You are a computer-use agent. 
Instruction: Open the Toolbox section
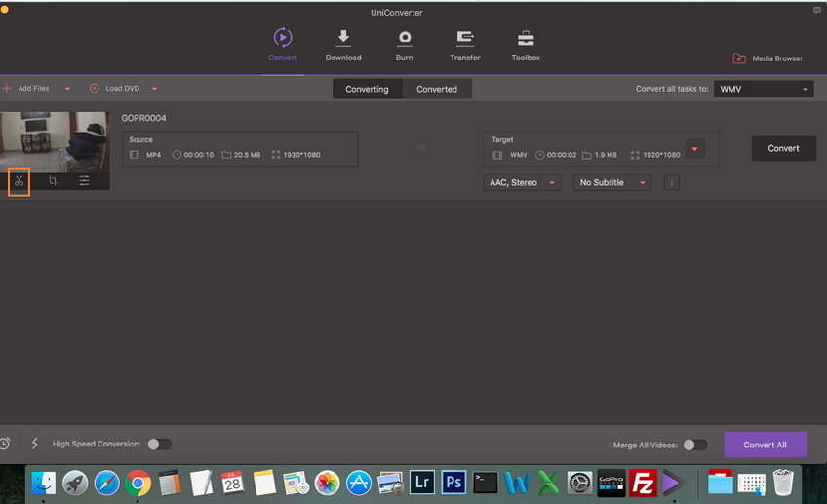tap(526, 45)
